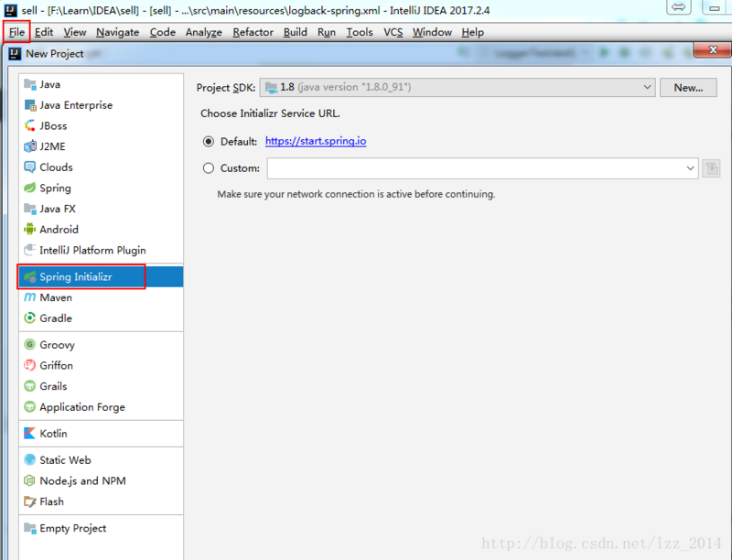Open the Tools menu
The height and width of the screenshot is (560, 732).
click(360, 32)
